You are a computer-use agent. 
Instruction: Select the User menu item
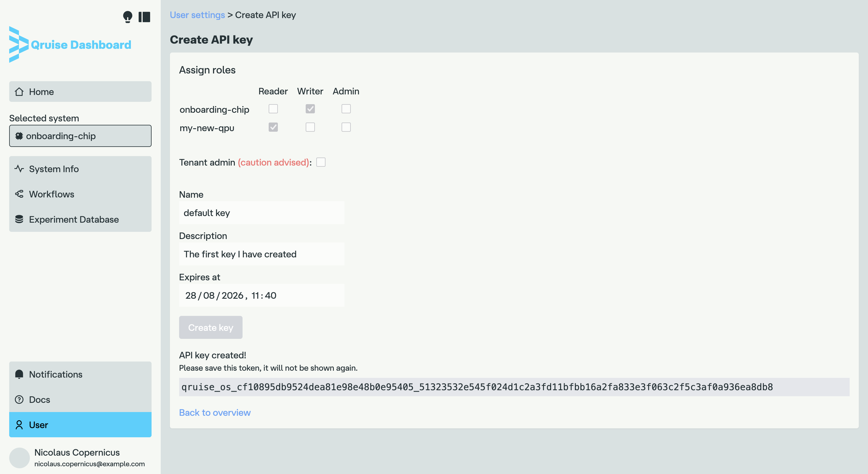click(x=80, y=424)
